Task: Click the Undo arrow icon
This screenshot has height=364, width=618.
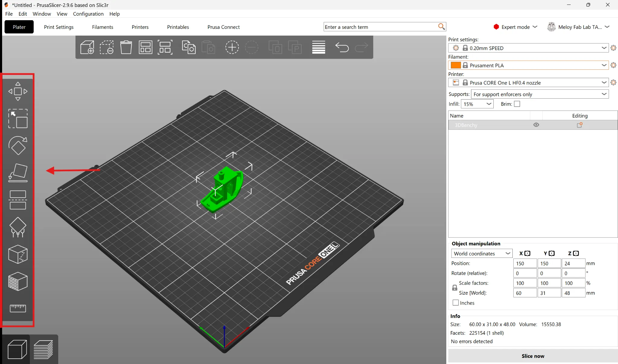Action: point(342,47)
